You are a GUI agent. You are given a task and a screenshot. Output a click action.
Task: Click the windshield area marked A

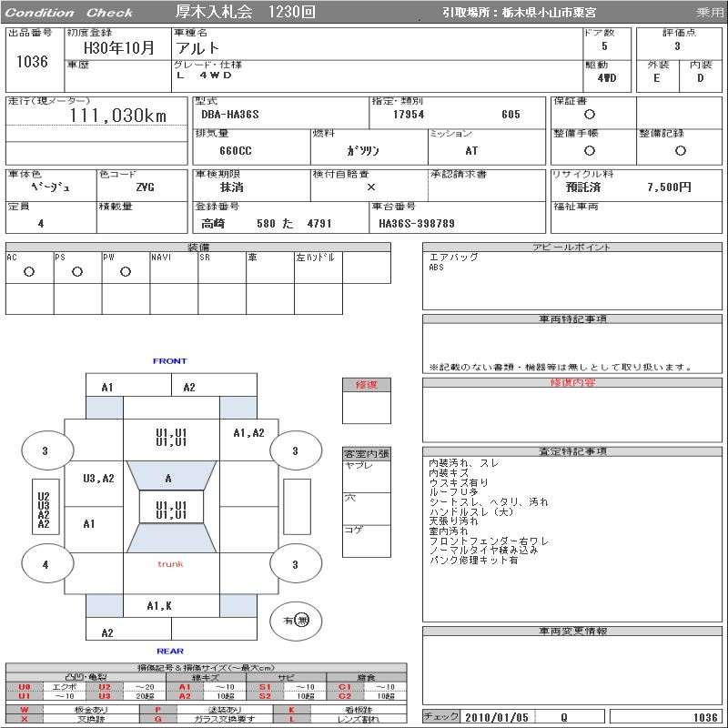coord(168,478)
